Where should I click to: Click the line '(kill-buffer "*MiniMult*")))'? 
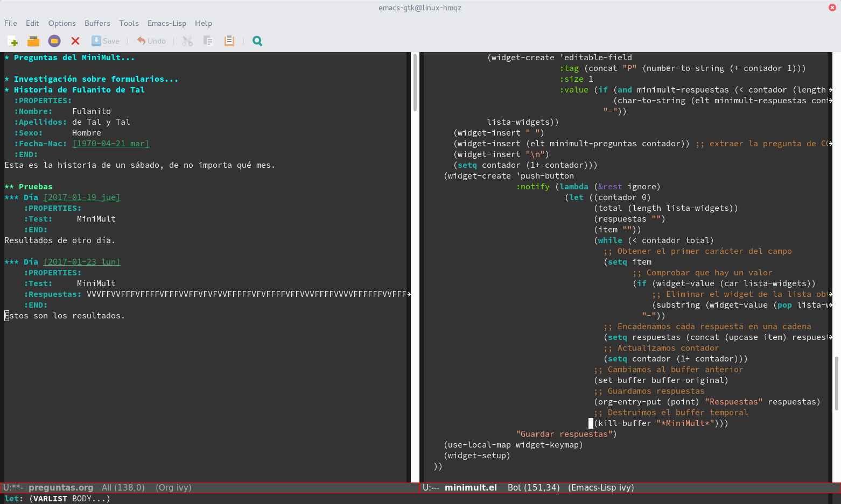(661, 423)
